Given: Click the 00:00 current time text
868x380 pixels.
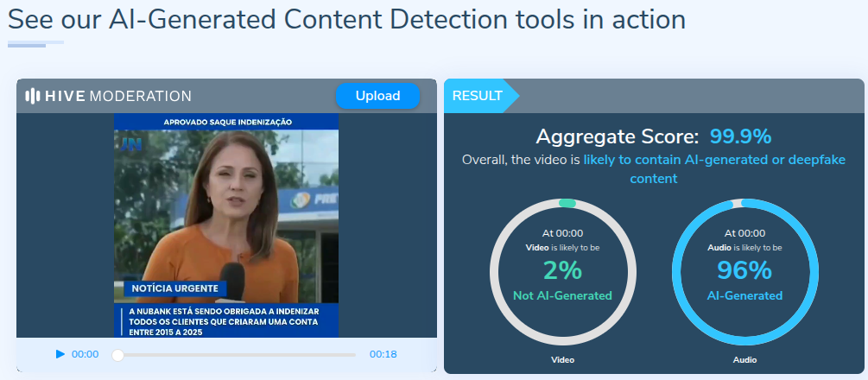Looking at the screenshot, I should tap(86, 354).
